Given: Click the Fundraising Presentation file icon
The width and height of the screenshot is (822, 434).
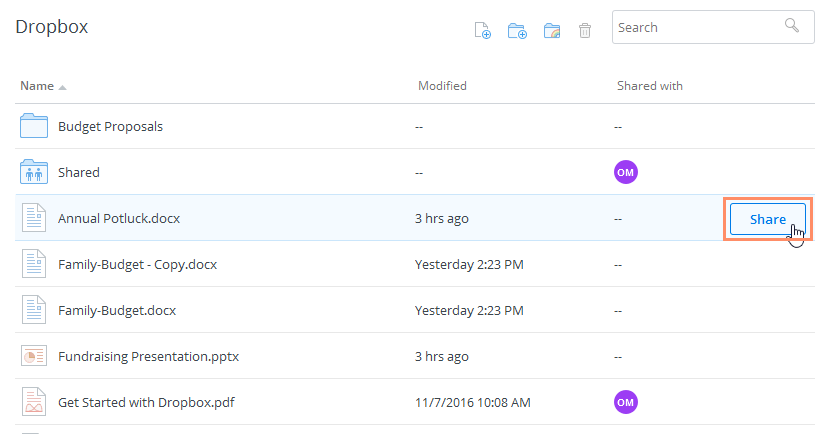Looking at the screenshot, I should point(35,356).
